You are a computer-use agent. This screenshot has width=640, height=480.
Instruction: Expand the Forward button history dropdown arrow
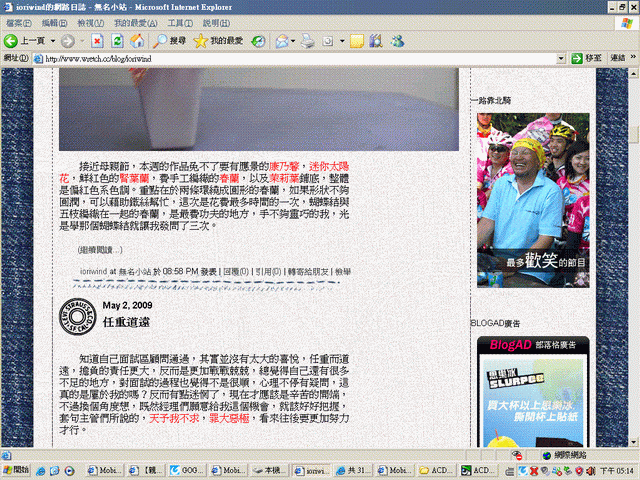point(81,41)
